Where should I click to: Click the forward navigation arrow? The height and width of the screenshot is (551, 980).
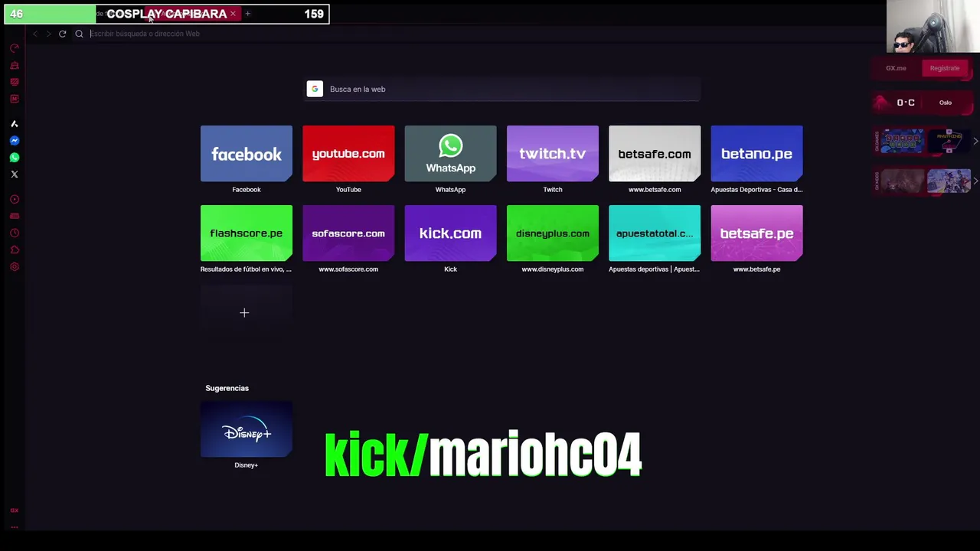(48, 34)
